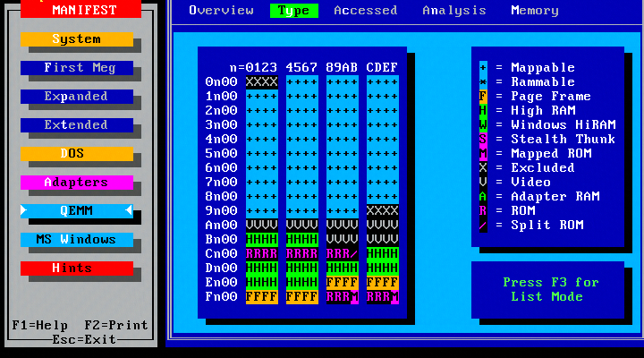Image resolution: width=644 pixels, height=358 pixels.
Task: Click the Video 'V' legend symbol
Action: click(483, 182)
